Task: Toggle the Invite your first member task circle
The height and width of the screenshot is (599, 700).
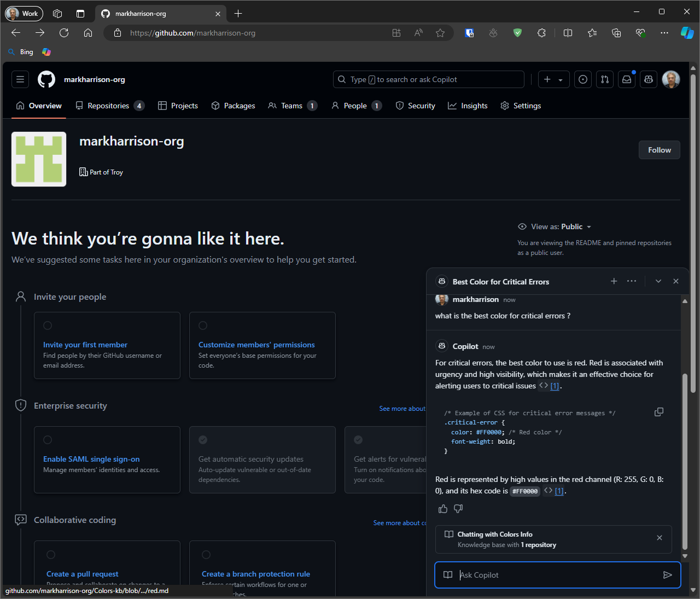Action: coord(48,325)
